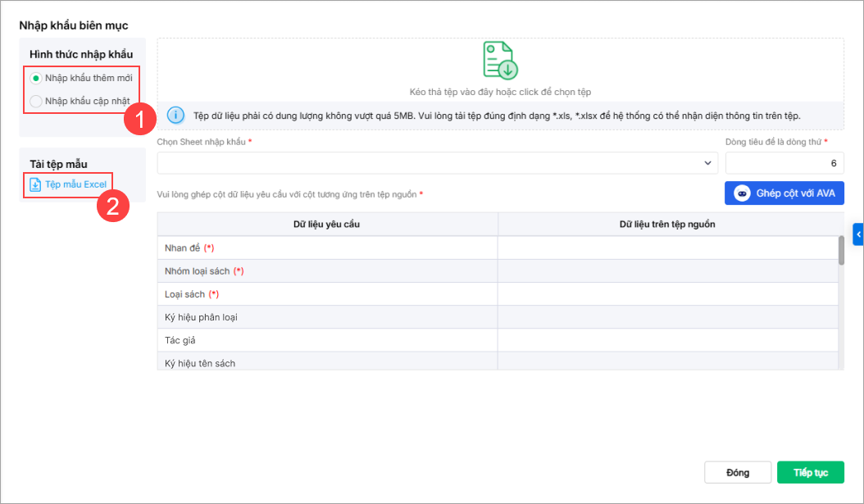Click the Excel template download icon

click(x=35, y=184)
